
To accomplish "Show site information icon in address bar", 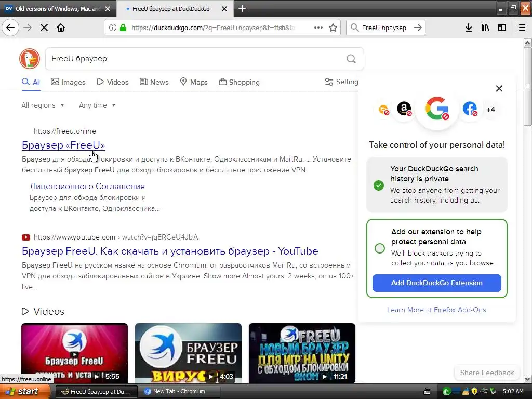I will point(113,28).
